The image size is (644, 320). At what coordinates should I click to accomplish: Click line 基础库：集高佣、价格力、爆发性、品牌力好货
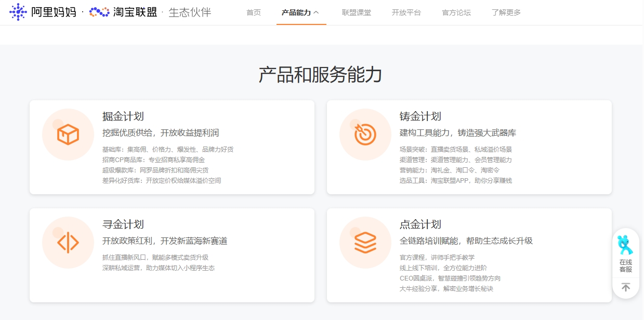point(168,150)
